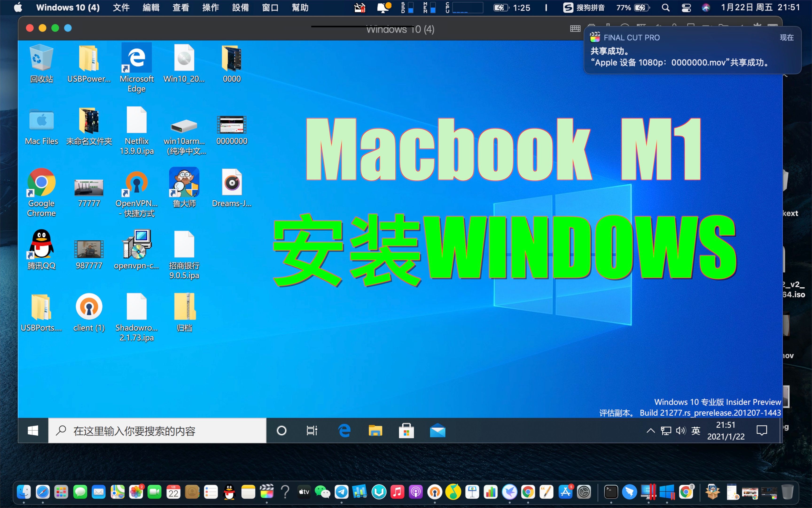This screenshot has height=508, width=812.
Task: Launch Final Cut Pro from the Dock
Action: (x=267, y=492)
